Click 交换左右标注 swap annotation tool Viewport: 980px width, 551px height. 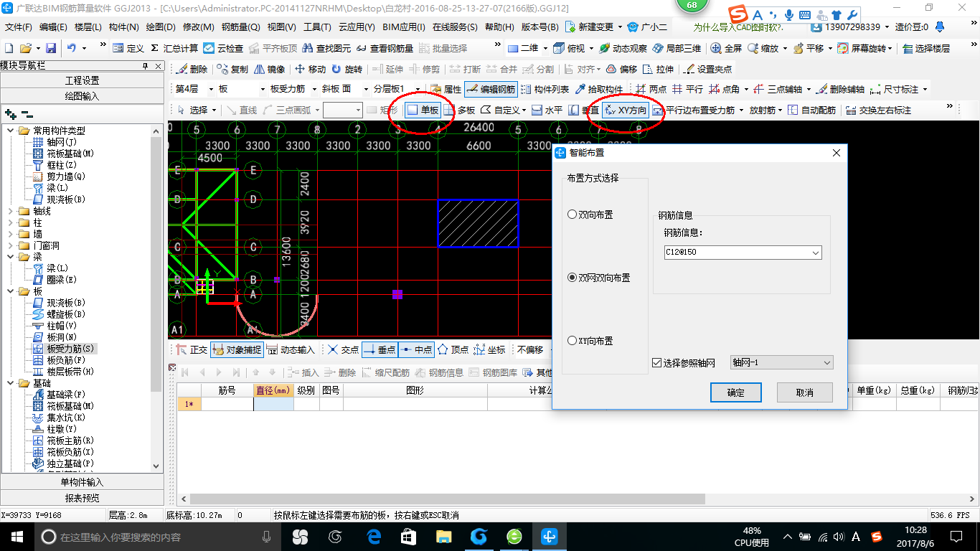[878, 110]
